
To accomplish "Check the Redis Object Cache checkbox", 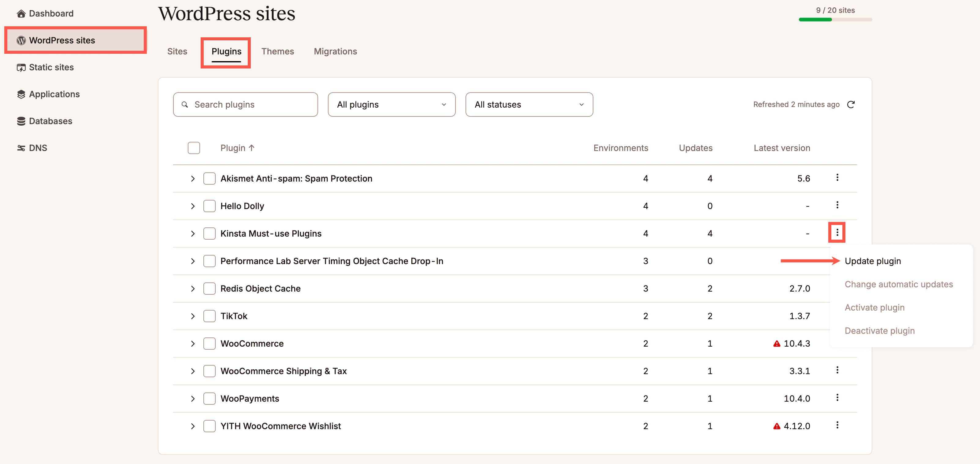I will point(210,288).
